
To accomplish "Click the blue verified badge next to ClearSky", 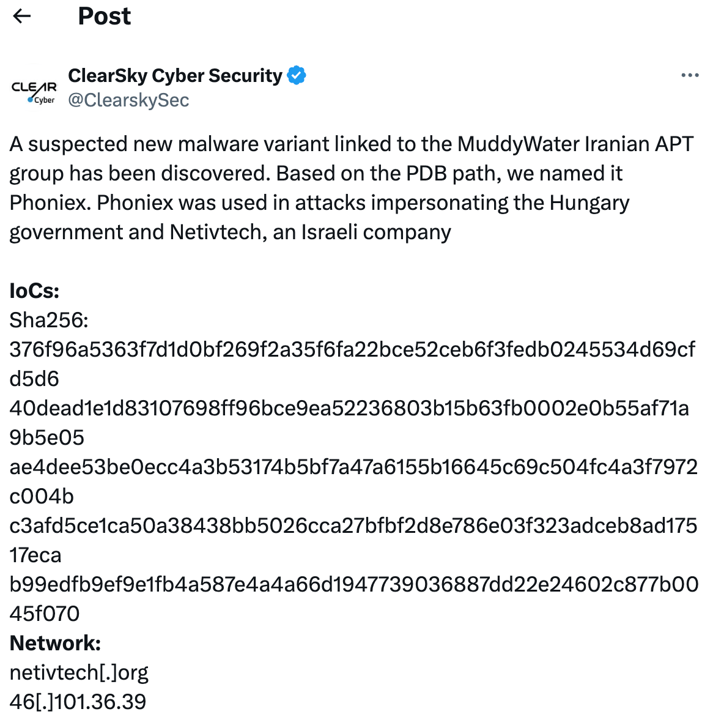I will tap(297, 75).
